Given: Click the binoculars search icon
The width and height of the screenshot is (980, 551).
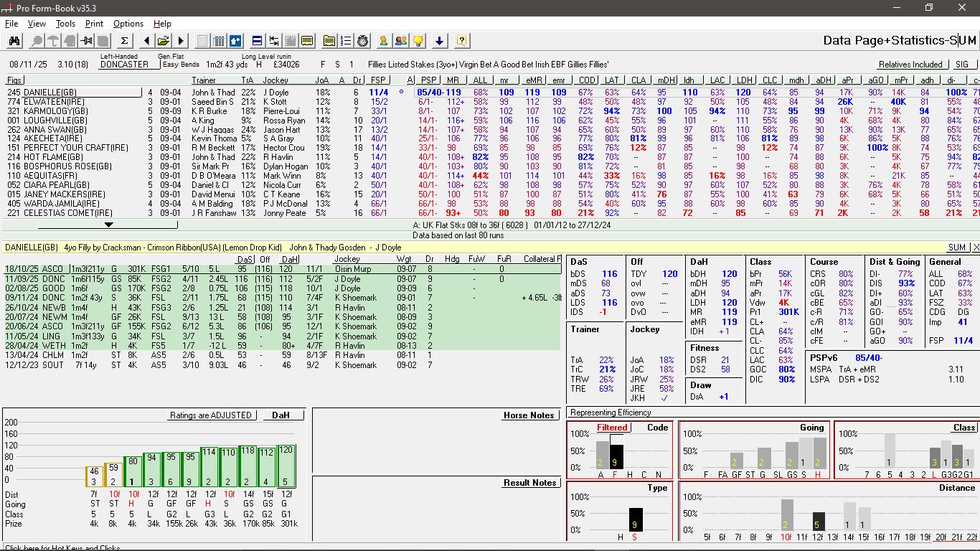Looking at the screenshot, I should coord(14,41).
